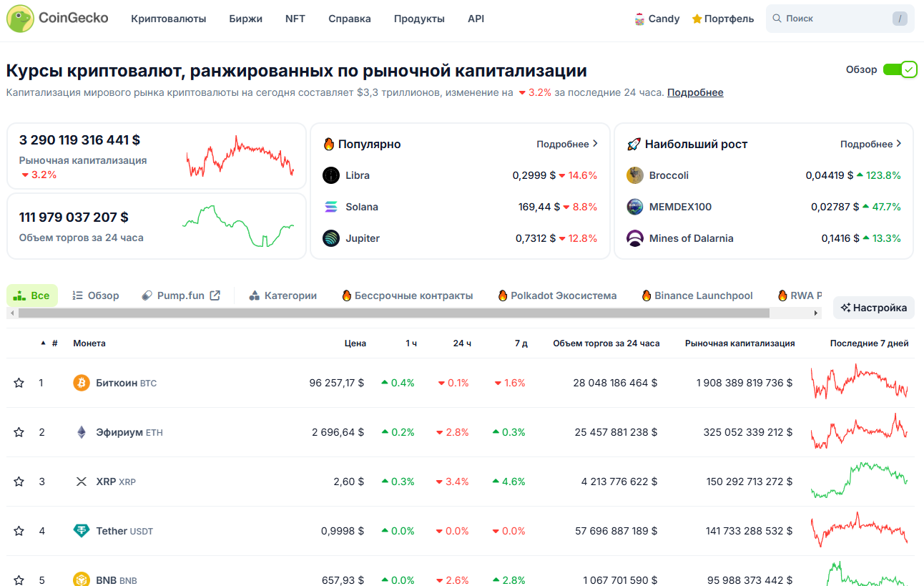
Task: Open the Solana link in Популярно
Action: pos(362,207)
